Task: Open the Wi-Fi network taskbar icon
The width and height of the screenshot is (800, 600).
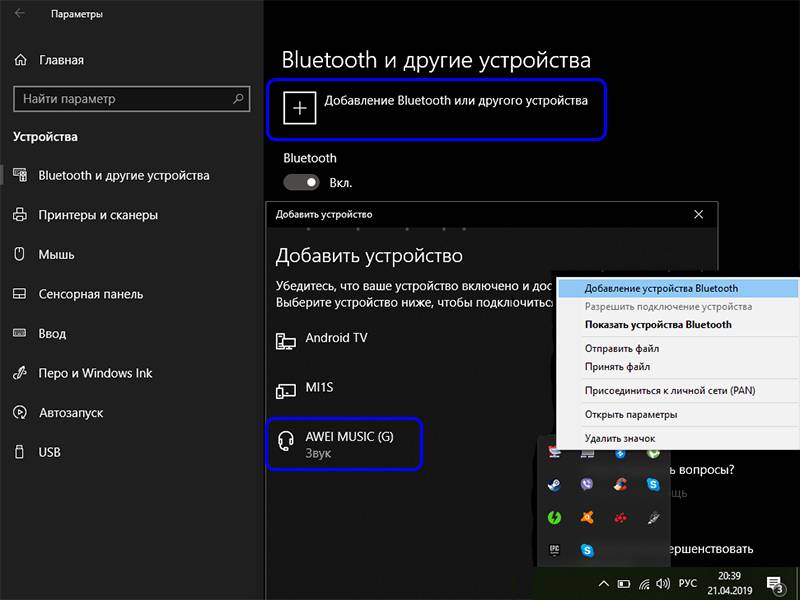Action: [x=644, y=584]
